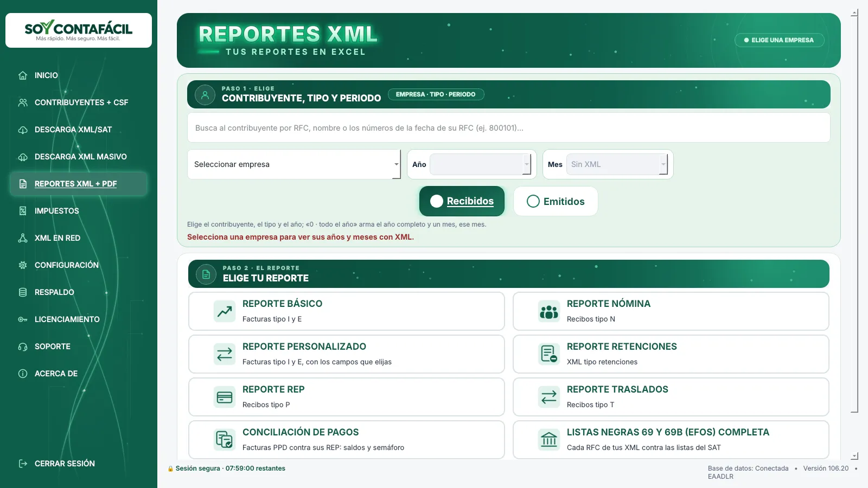
Task: Choose LISTAS NEGRAS 69 Y 69B card
Action: tap(671, 440)
